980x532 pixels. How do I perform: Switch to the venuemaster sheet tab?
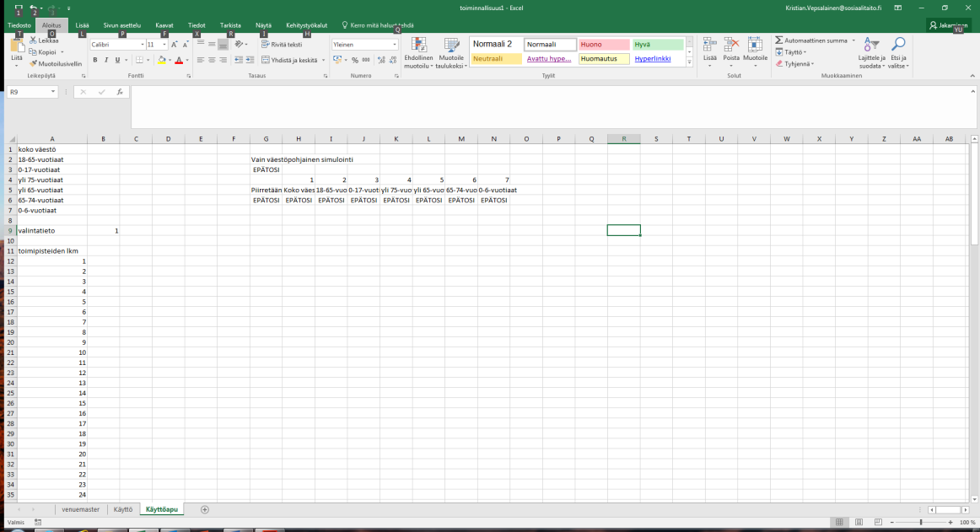pyautogui.click(x=81, y=509)
